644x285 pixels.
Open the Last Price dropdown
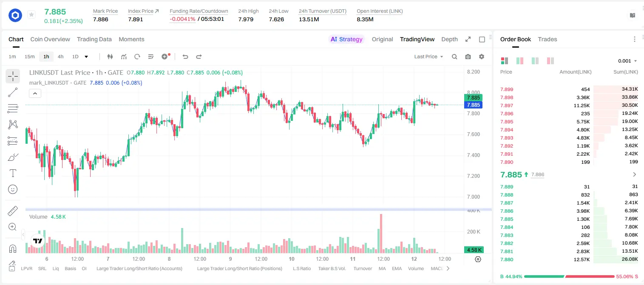coord(428,57)
